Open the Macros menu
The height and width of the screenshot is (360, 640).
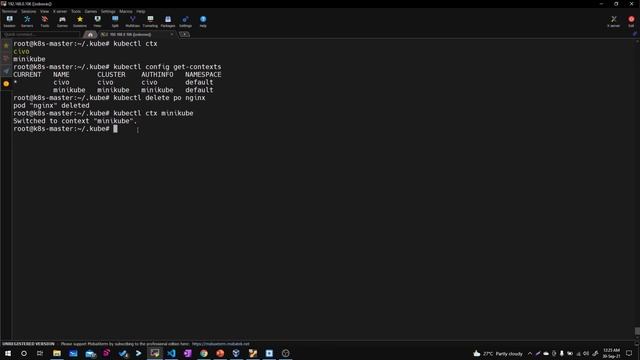coord(126,11)
